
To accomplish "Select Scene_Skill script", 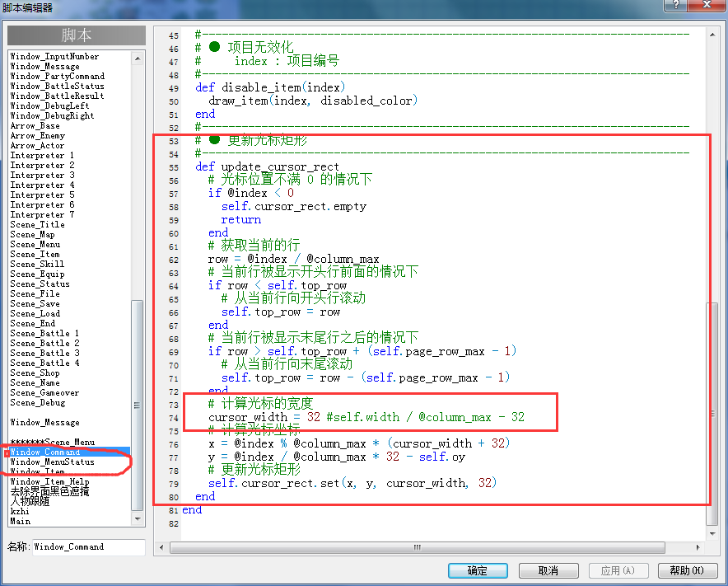I will [38, 264].
